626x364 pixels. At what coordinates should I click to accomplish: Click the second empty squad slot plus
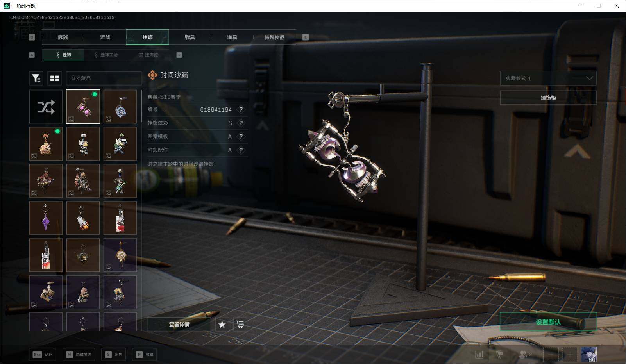[x=570, y=354]
